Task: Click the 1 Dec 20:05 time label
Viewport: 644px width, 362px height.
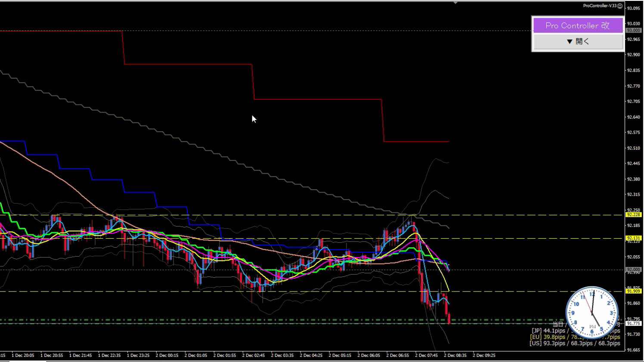Action: point(23,356)
